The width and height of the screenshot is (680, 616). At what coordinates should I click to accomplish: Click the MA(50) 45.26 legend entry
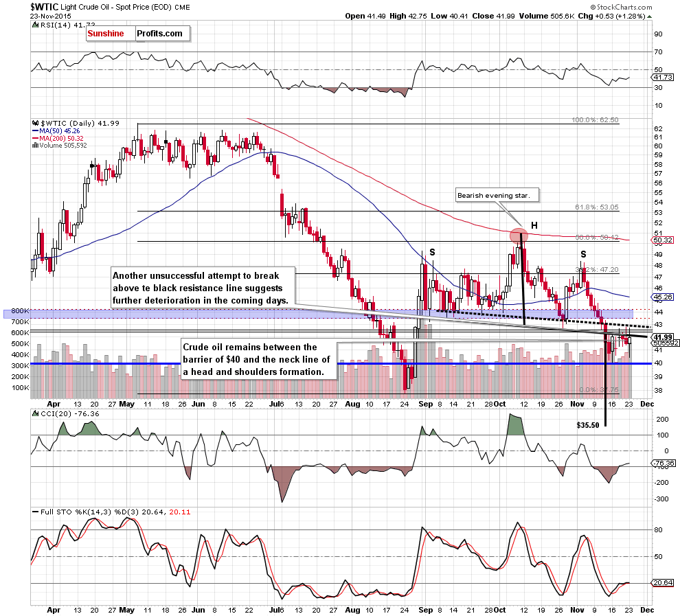tap(56, 130)
